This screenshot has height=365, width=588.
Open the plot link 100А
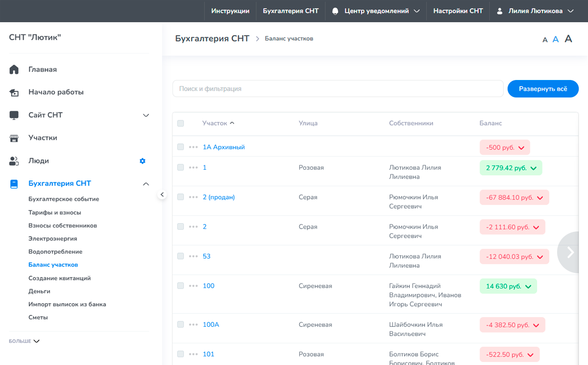(x=211, y=325)
